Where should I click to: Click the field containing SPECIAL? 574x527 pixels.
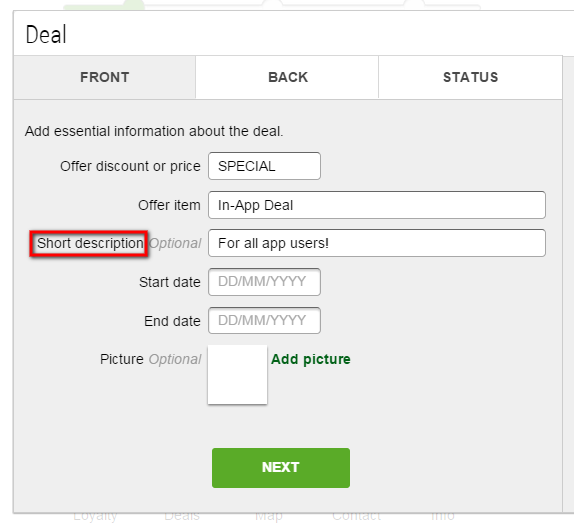264,166
